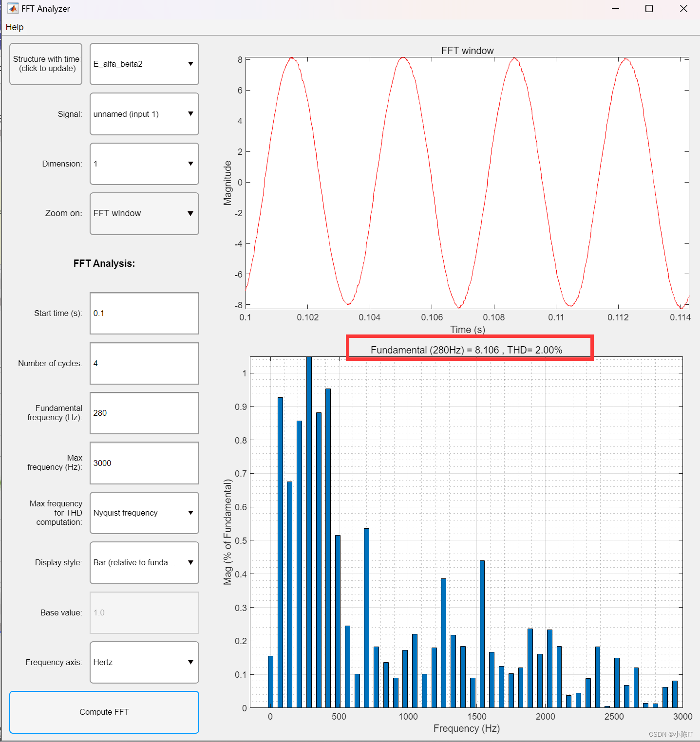Click the Start time input field
Image resolution: width=700 pixels, height=742 pixels.
144,313
